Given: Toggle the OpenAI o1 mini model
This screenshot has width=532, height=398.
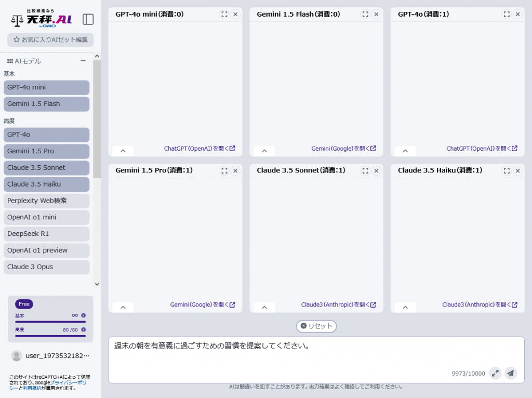Looking at the screenshot, I should tap(46, 217).
